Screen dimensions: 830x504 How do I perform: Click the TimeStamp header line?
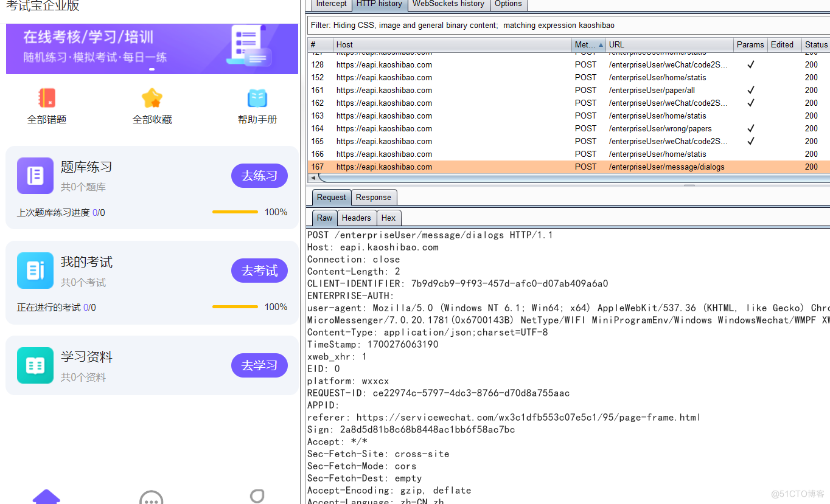pos(372,345)
